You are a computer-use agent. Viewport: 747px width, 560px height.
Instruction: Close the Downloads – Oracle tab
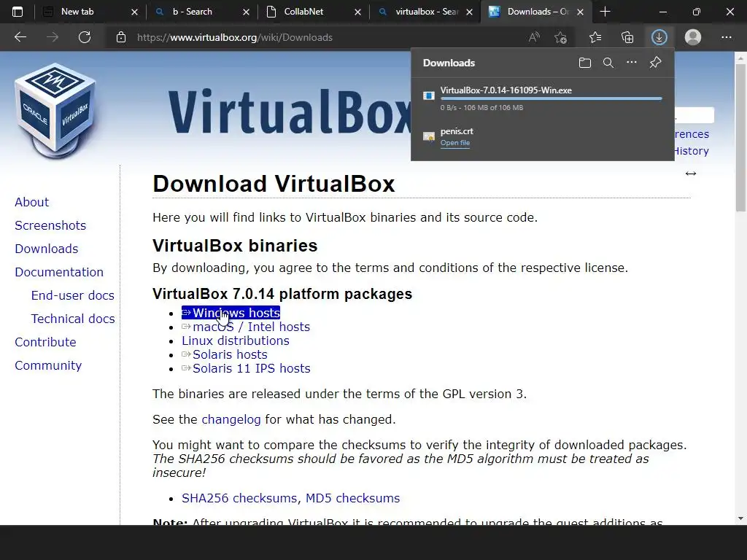(580, 12)
